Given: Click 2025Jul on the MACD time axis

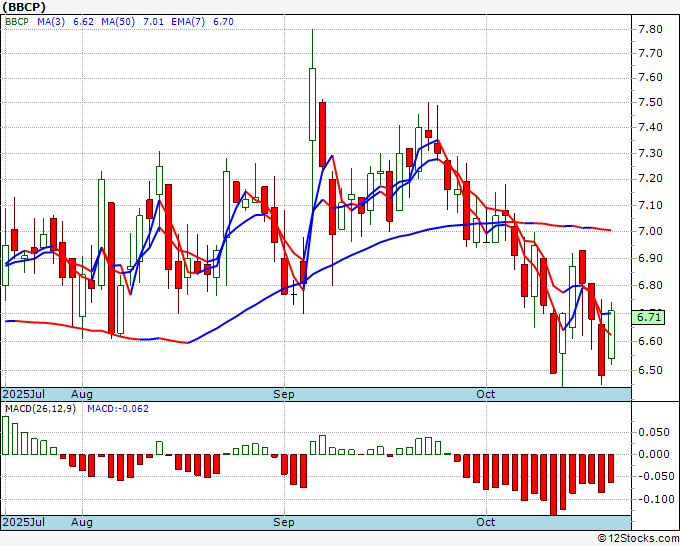Looking at the screenshot, I should (x=23, y=522).
